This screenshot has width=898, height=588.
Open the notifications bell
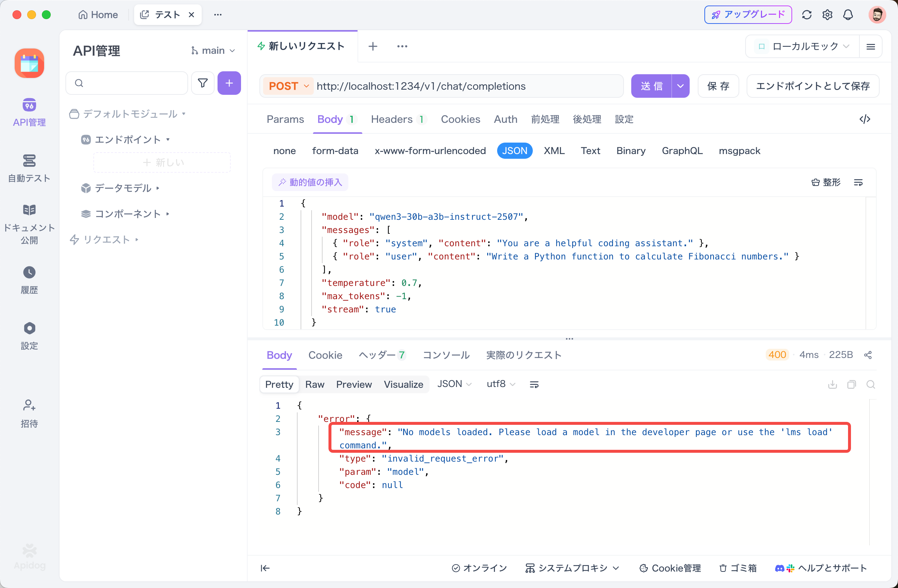click(848, 15)
